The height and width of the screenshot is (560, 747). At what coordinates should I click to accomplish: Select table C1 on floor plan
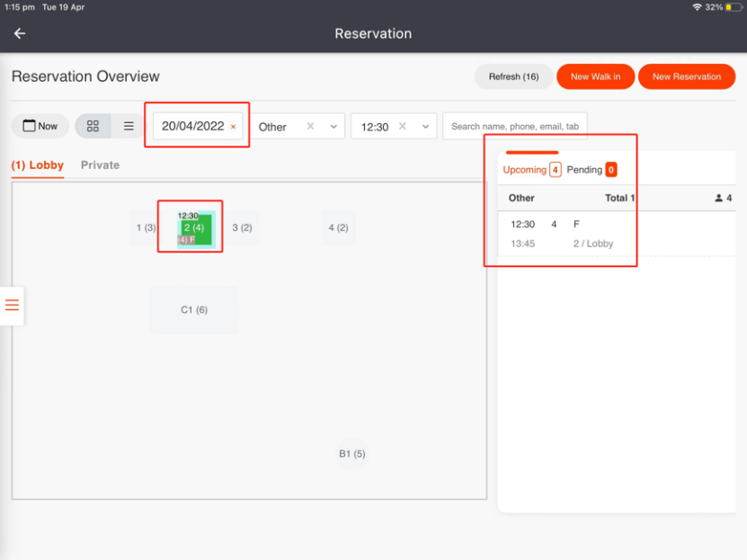coord(194,310)
